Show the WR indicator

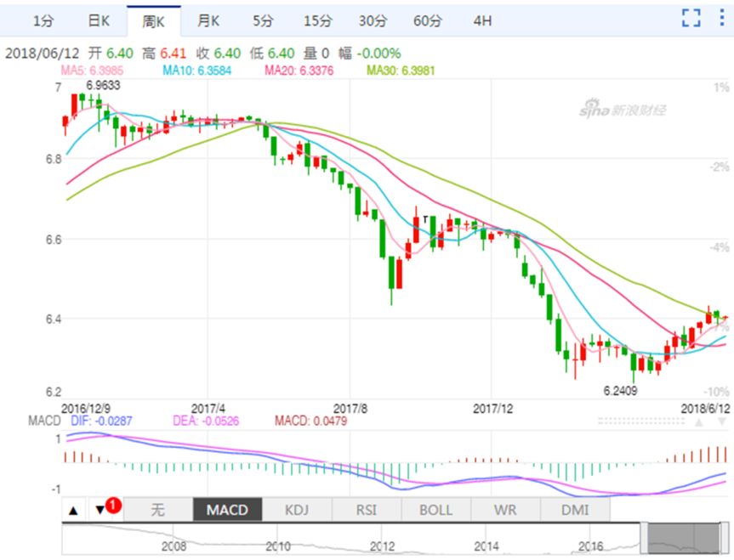[505, 510]
